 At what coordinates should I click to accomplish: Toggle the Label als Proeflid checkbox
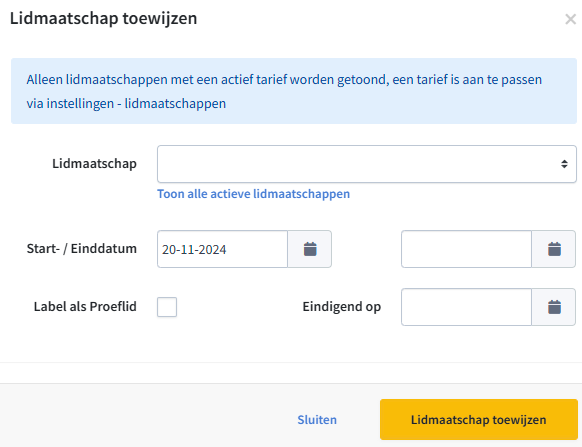pyautogui.click(x=167, y=307)
